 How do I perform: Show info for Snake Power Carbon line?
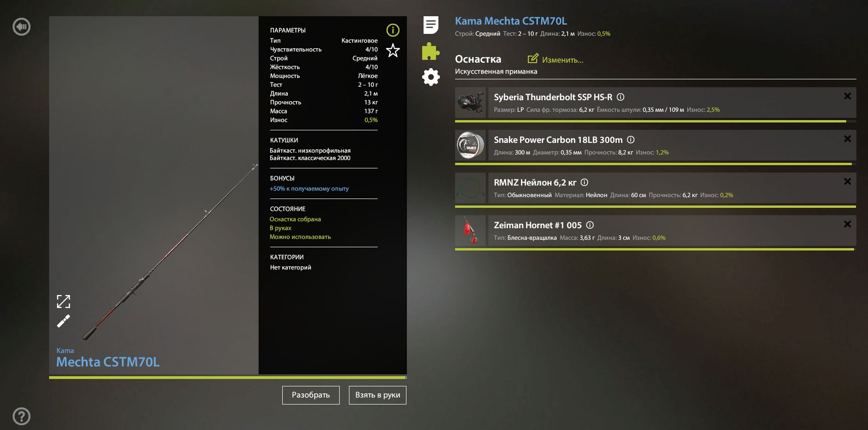[x=631, y=140]
